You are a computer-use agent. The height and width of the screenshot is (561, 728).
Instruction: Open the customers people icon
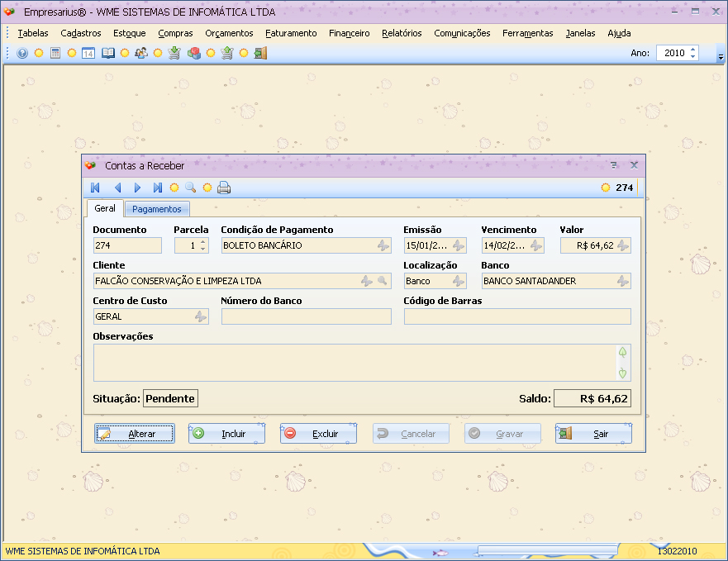tap(141, 53)
